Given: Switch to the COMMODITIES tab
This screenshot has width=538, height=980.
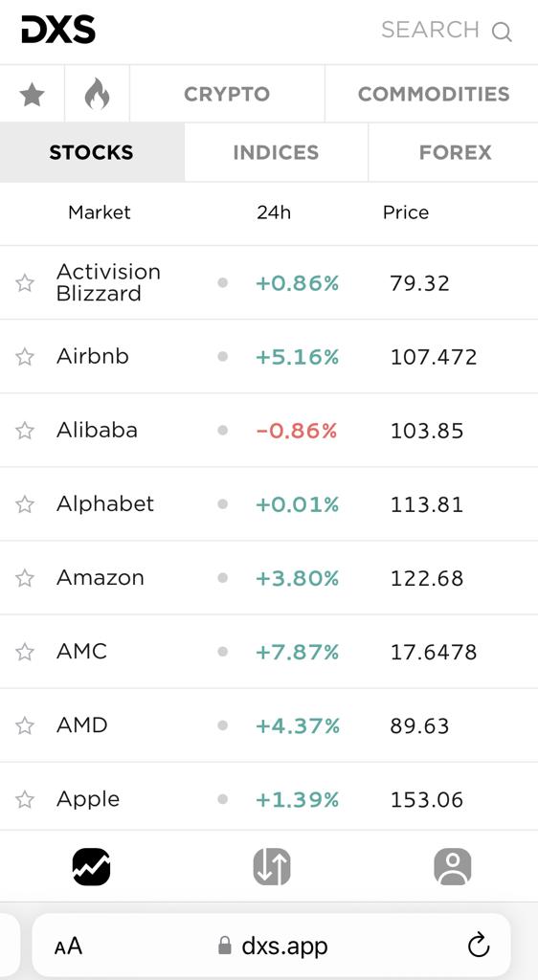Looking at the screenshot, I should point(433,95).
